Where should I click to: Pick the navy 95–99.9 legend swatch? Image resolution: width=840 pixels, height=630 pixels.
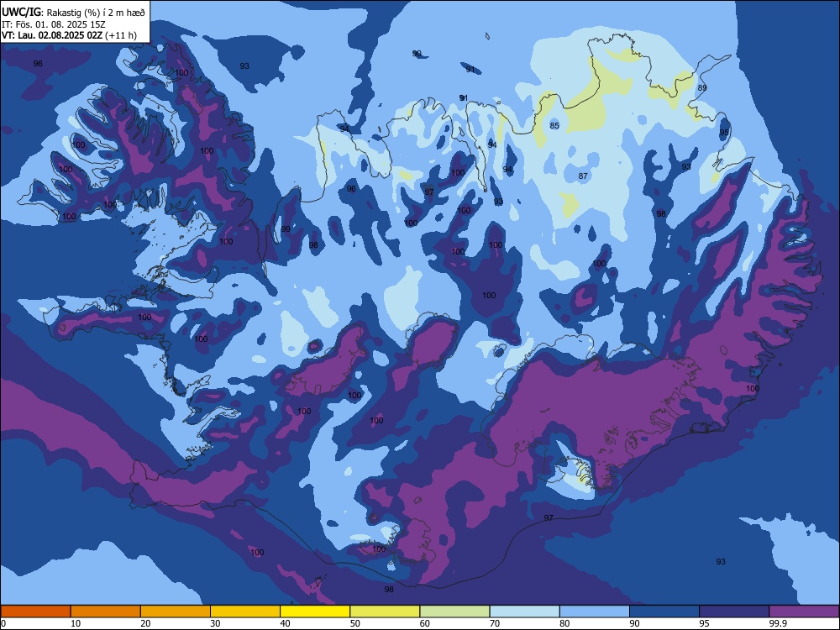point(734,612)
